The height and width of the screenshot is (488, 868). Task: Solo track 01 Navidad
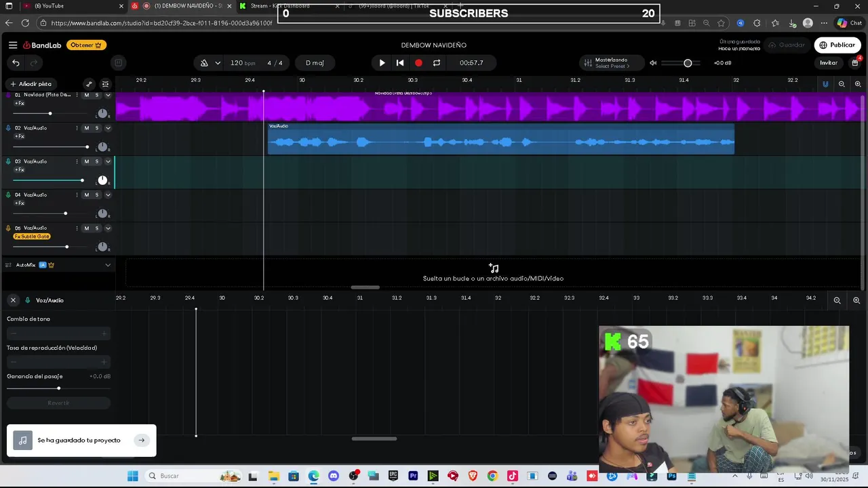[97, 95]
